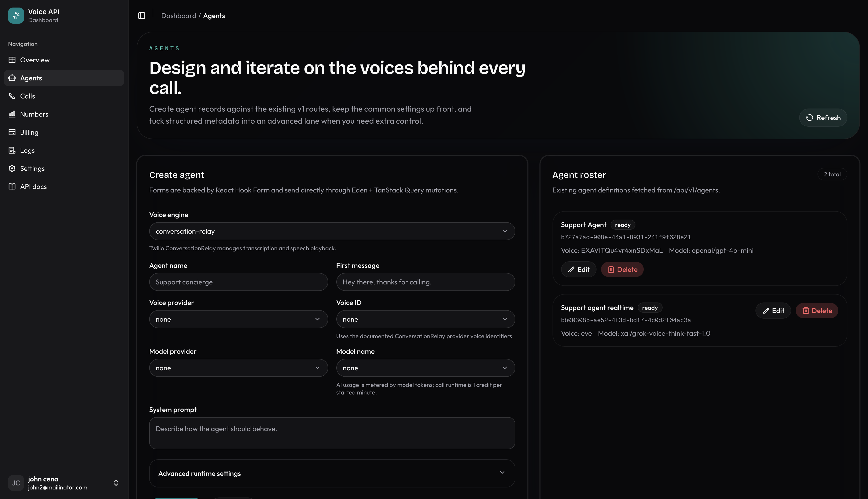Image resolution: width=868 pixels, height=499 pixels.
Task: Click the Refresh button
Action: pyautogui.click(x=823, y=118)
